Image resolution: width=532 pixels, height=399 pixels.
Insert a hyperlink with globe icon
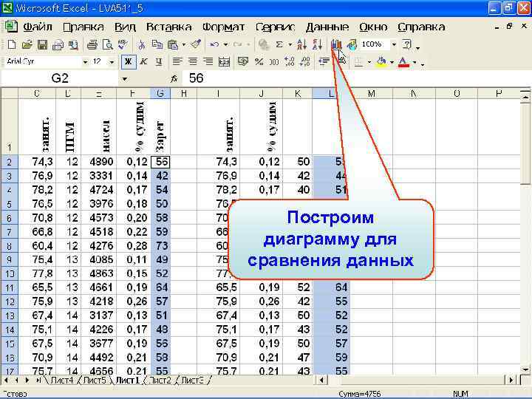click(263, 44)
